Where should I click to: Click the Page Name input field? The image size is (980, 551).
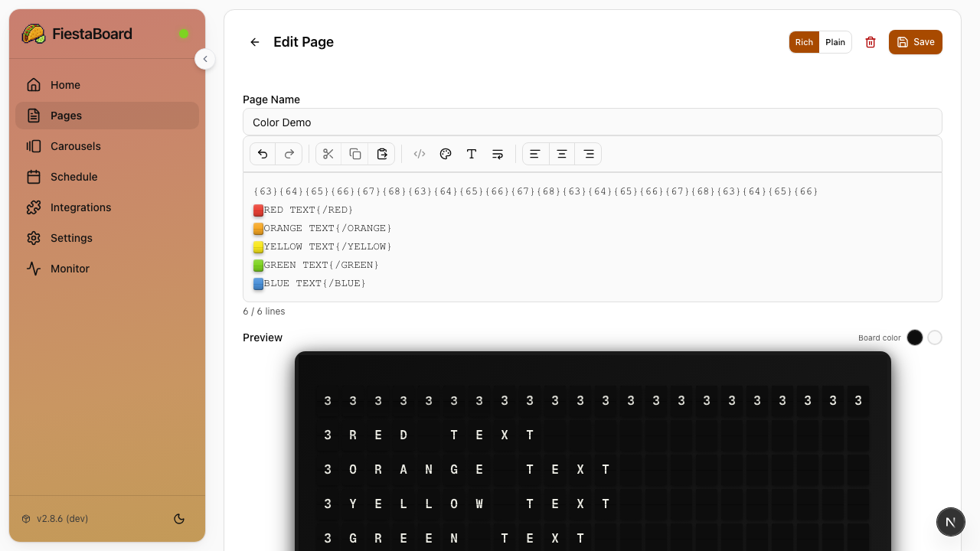(x=593, y=122)
